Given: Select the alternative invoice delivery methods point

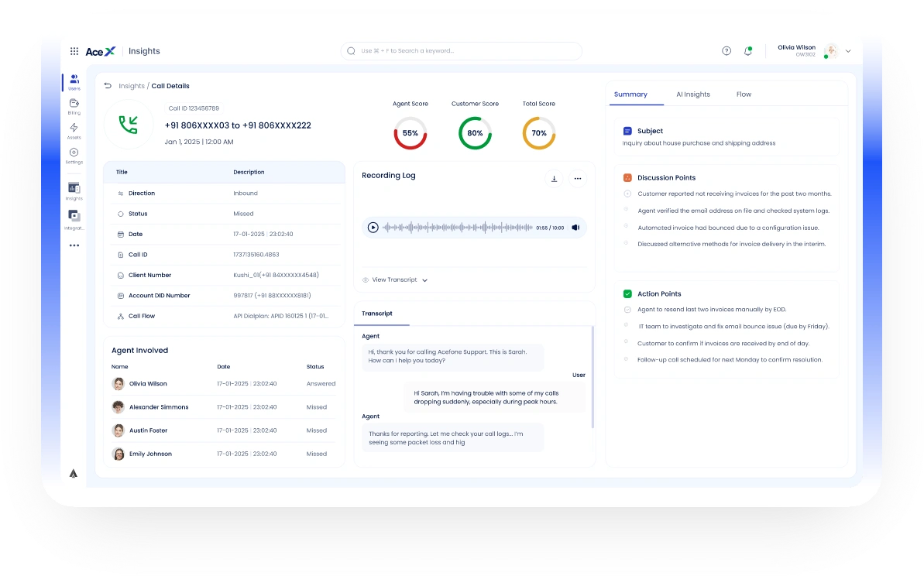Looking at the screenshot, I should (x=627, y=242).
